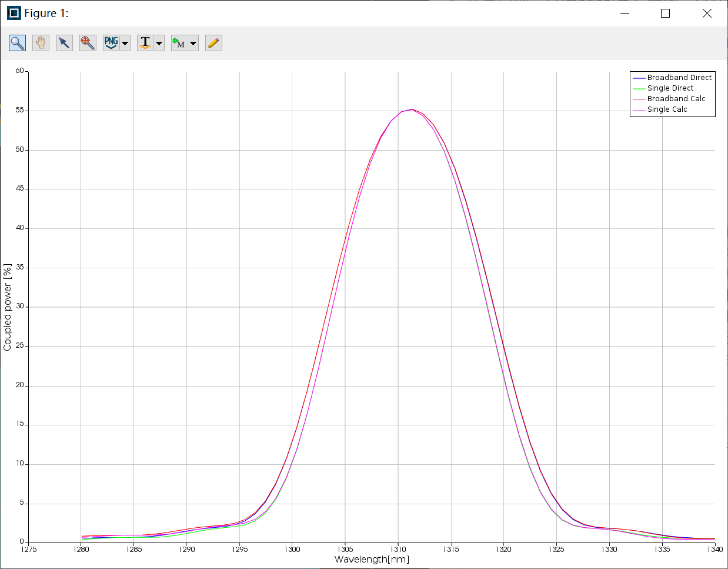728x569 pixels.
Task: Click the 1340 x-axis tick label
Action: [x=715, y=550]
